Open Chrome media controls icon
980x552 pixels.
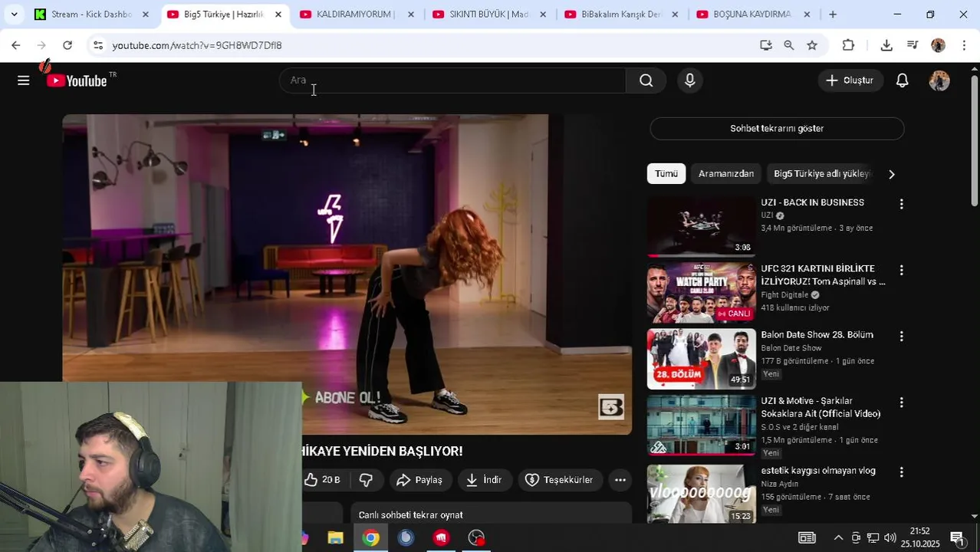pyautogui.click(x=913, y=45)
